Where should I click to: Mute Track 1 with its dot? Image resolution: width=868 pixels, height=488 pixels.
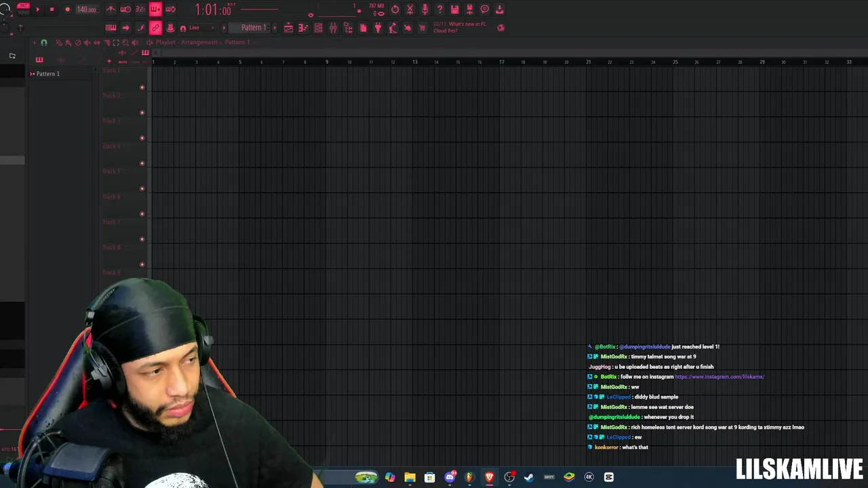tap(142, 87)
